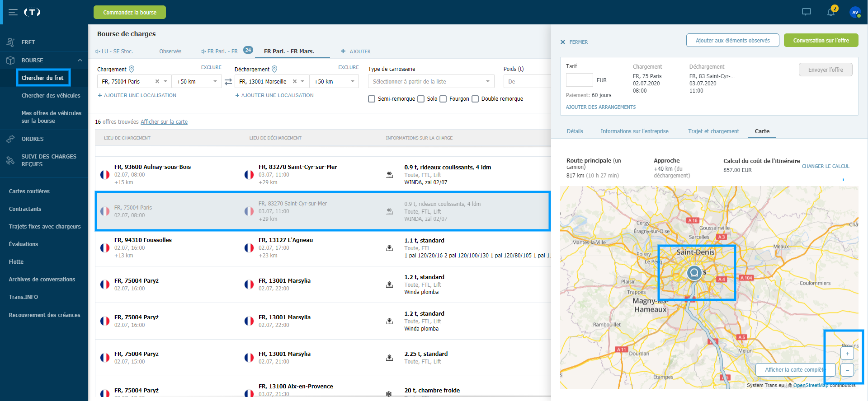Open Chercher des véhicules in sidebar

[51, 95]
